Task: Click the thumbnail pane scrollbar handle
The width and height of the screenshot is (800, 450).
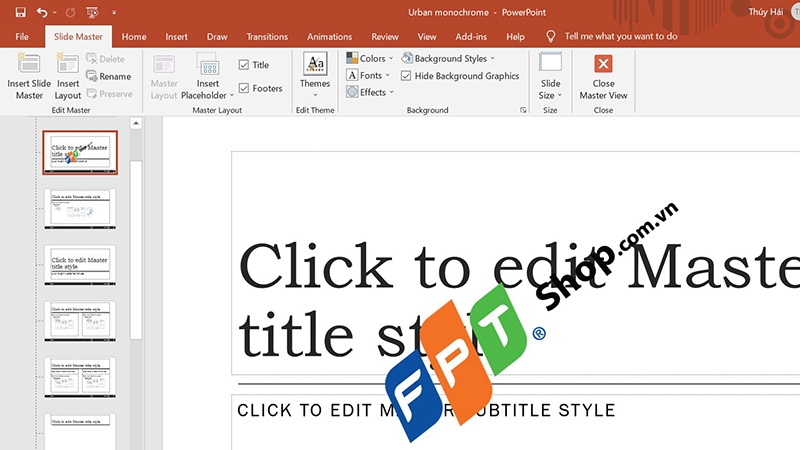Action: pos(136,250)
